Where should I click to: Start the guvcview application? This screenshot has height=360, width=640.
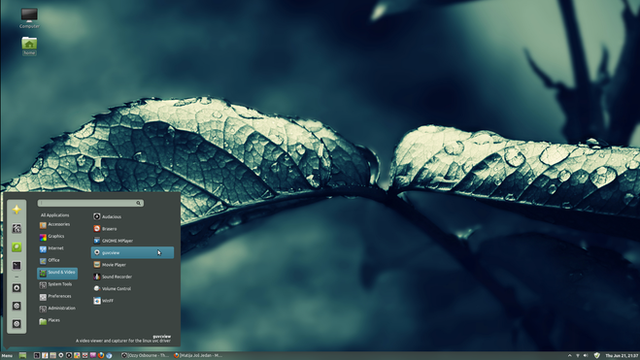point(132,253)
